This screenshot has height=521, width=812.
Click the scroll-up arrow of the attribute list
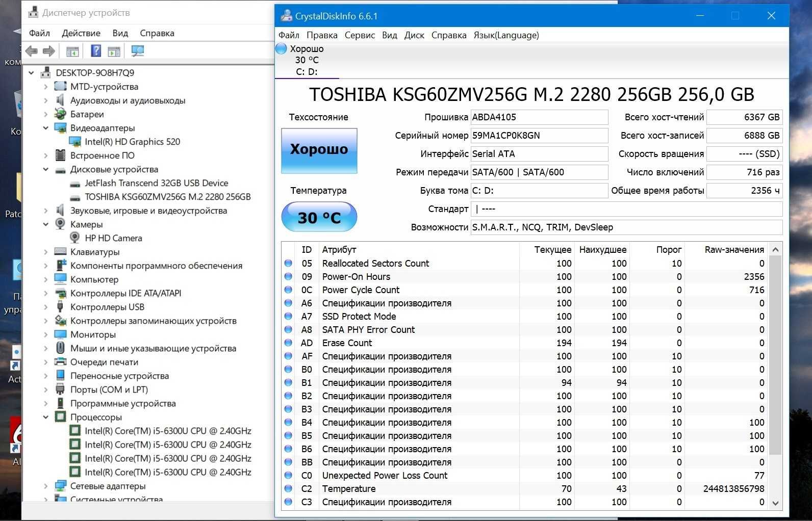775,249
